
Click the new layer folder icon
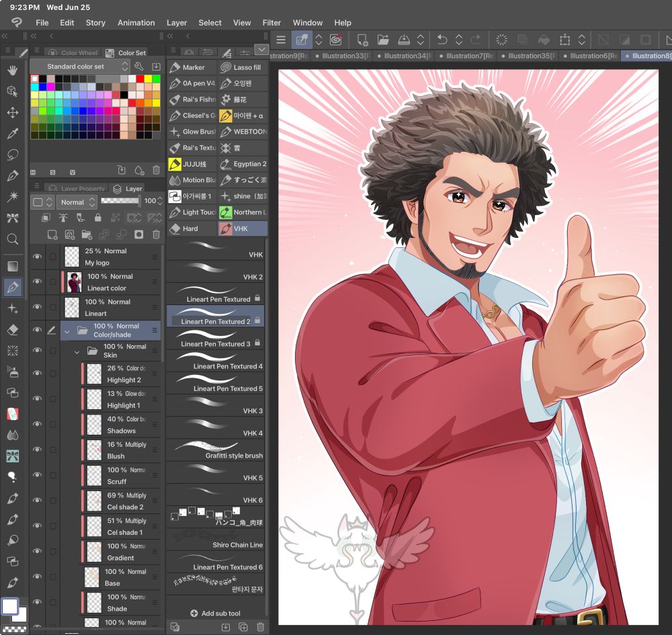[x=87, y=235]
